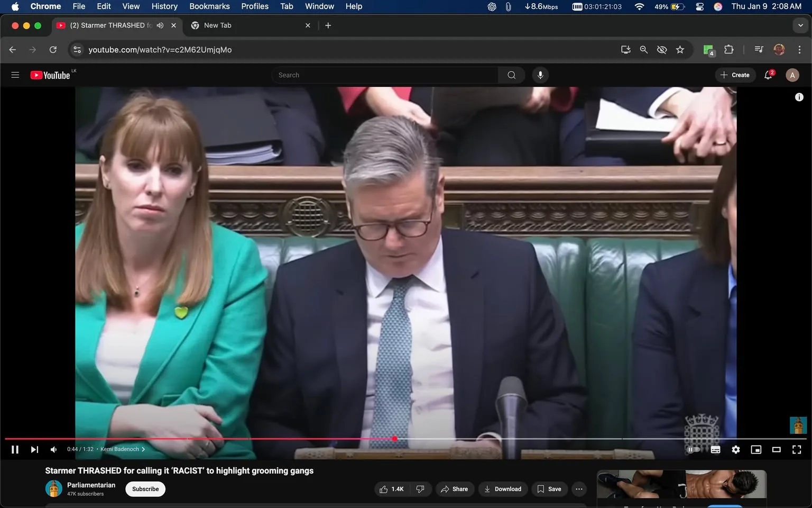This screenshot has height=508, width=812.
Task: Enter fullscreen playback
Action: 796,449
